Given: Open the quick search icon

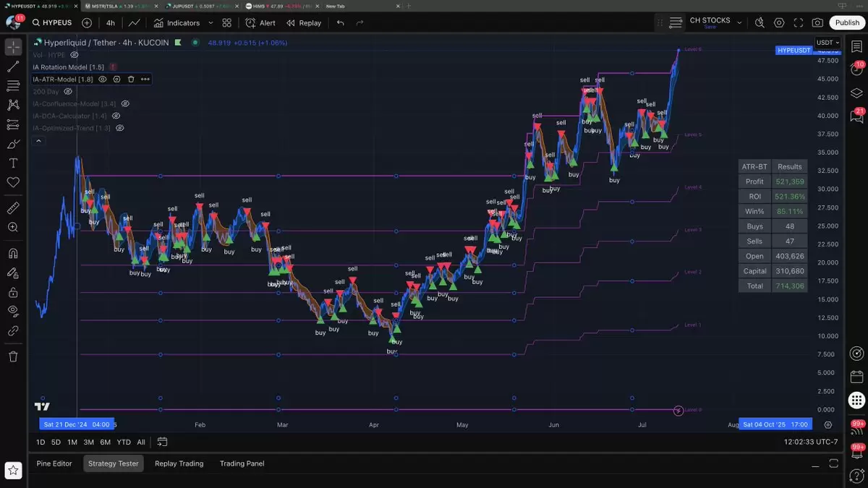Looking at the screenshot, I should tap(759, 22).
